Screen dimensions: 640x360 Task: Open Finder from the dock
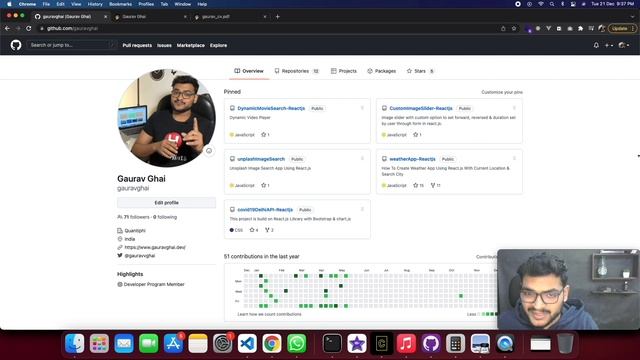75,343
